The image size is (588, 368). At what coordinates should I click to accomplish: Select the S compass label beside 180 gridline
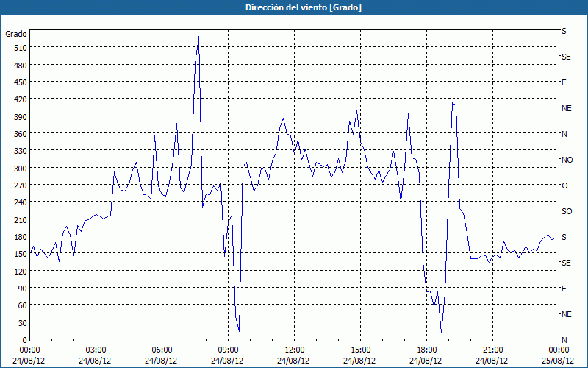(564, 237)
